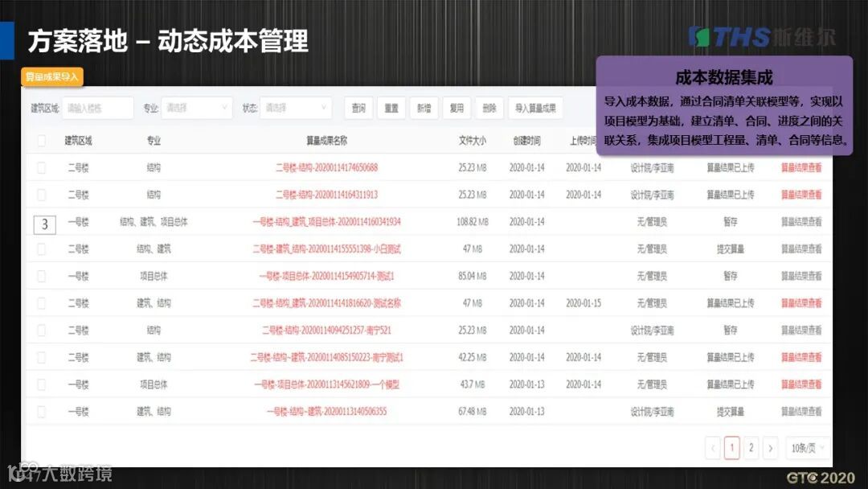
Task: Open link 二号楼-结构-20200114094251257-南宁521
Action: pos(326,330)
